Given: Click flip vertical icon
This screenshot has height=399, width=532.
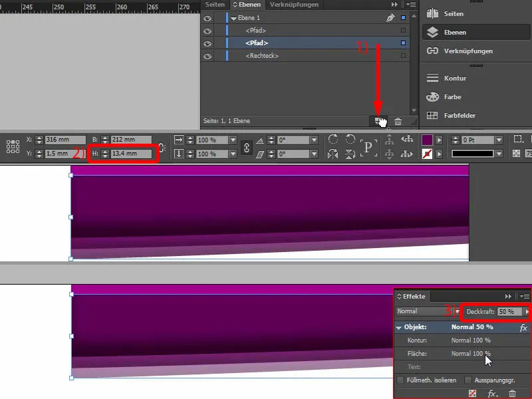Looking at the screenshot, I should tap(350, 154).
